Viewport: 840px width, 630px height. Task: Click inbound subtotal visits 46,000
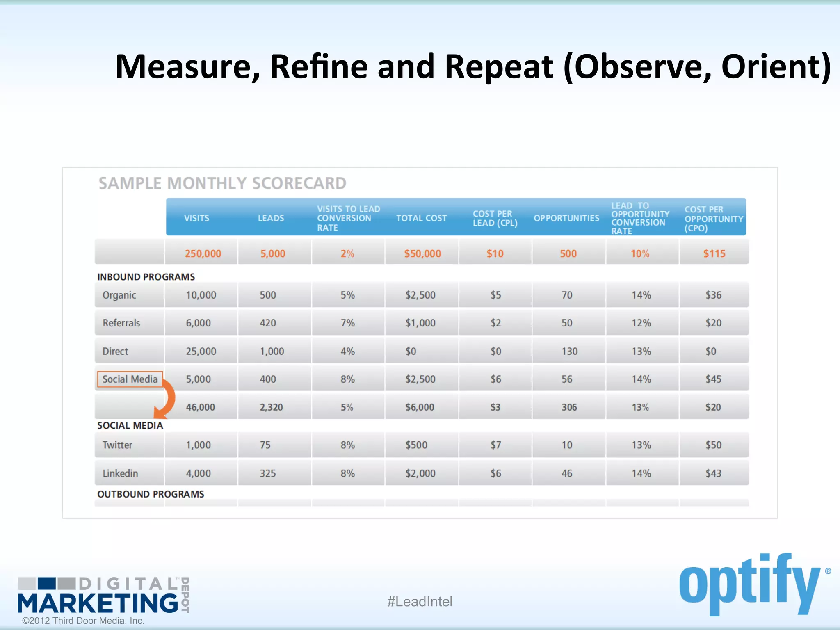point(200,407)
